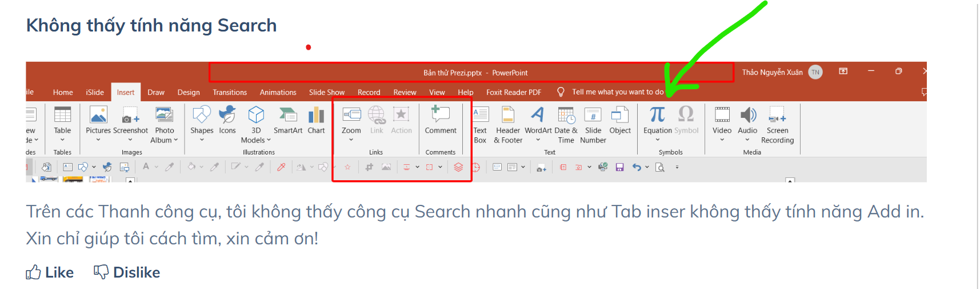This screenshot has width=980, height=289.
Task: Dislike this post
Action: click(x=127, y=272)
